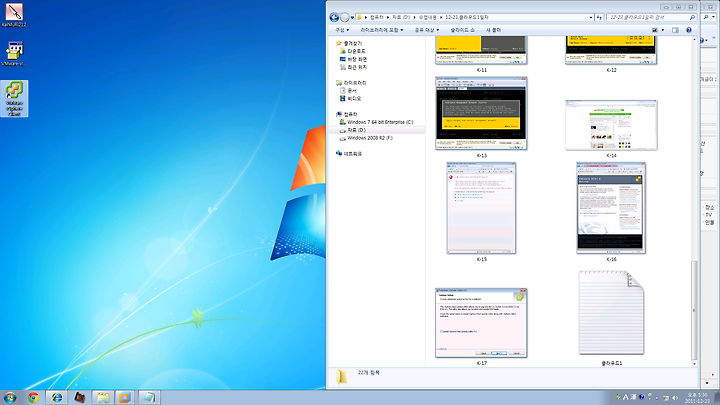Click the magnifier icon in the search box

pyautogui.click(x=692, y=17)
